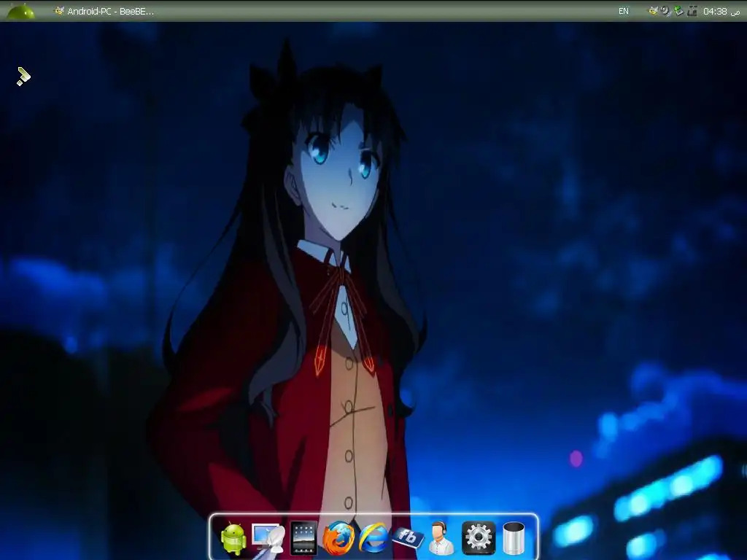Click the speaker volume tray icon
The width and height of the screenshot is (747, 560).
pyautogui.click(x=666, y=10)
